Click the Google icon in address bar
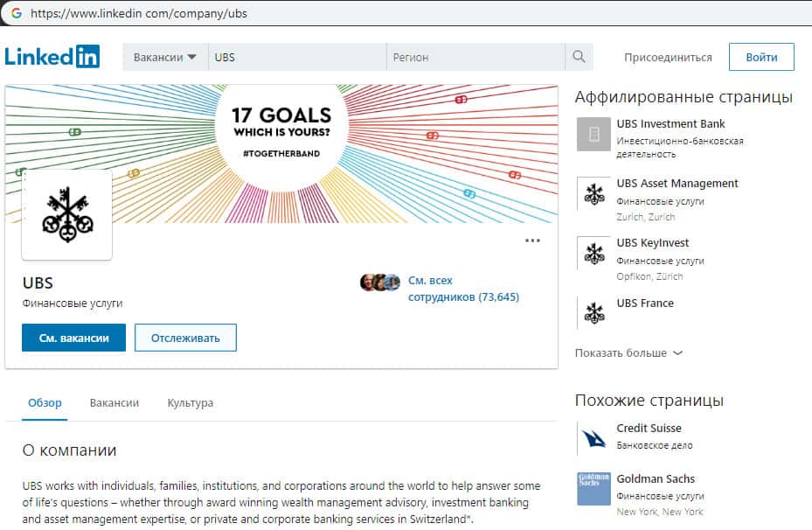The width and height of the screenshot is (812, 530). (x=16, y=13)
